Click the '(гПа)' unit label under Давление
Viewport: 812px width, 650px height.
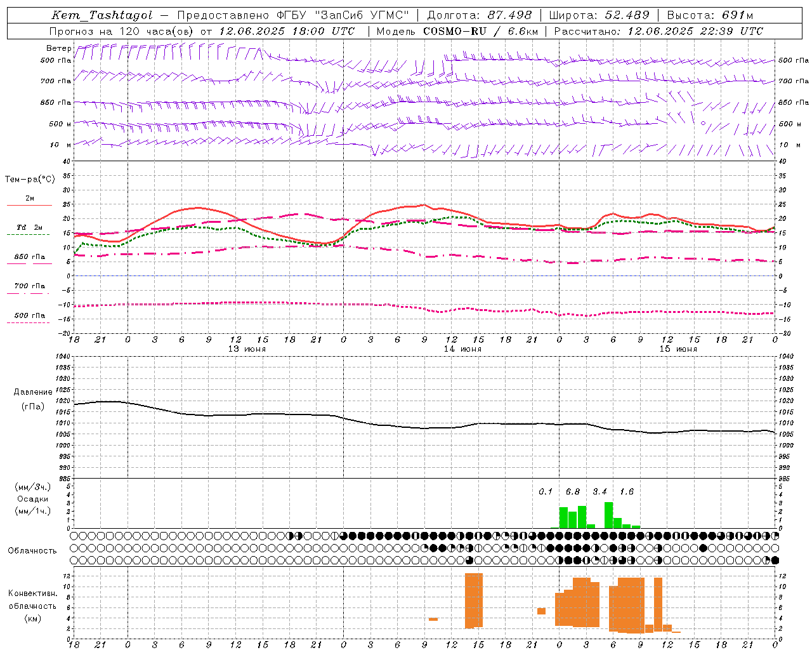click(x=33, y=407)
